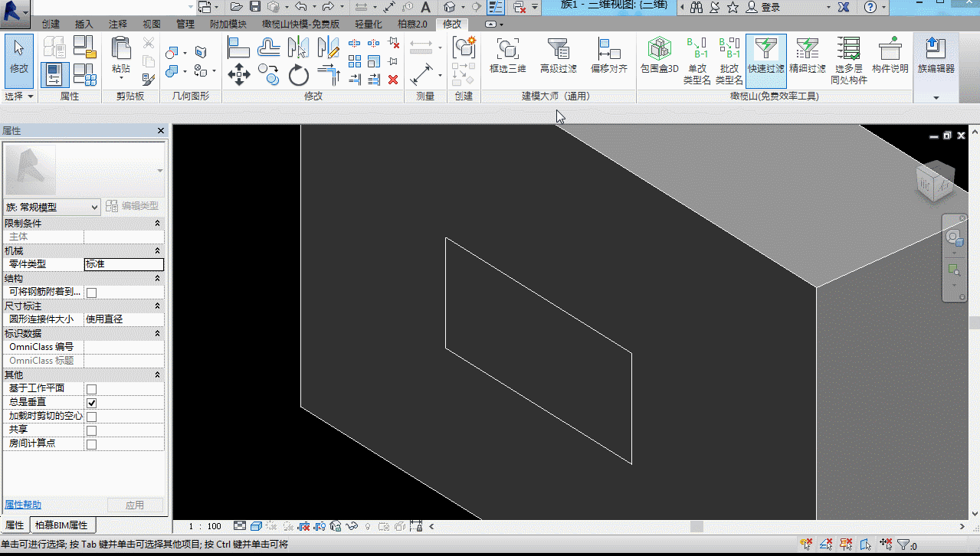This screenshot has width=980, height=556.
Task: Switch to 柏慕BIM属性 bottom tab
Action: pos(62,525)
